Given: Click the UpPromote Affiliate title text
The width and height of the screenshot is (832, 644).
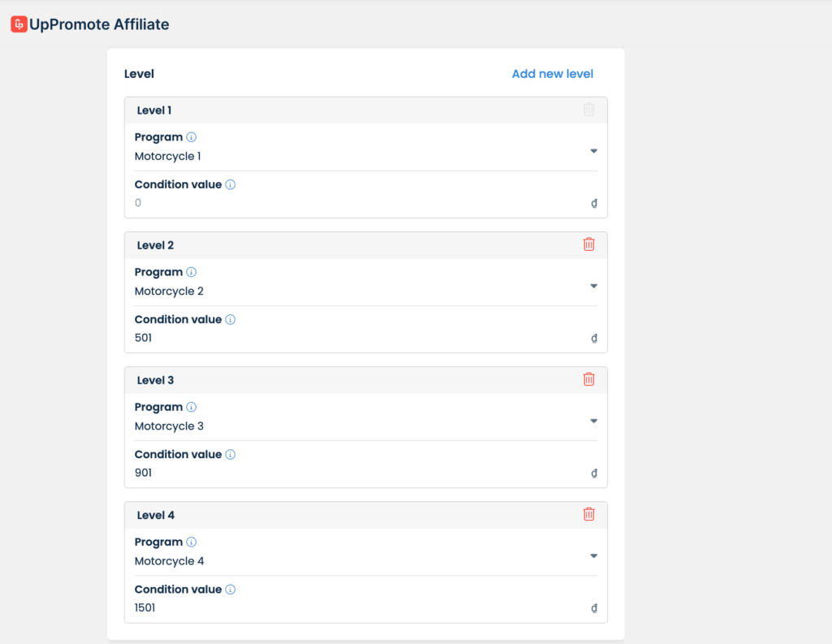Looking at the screenshot, I should [99, 24].
